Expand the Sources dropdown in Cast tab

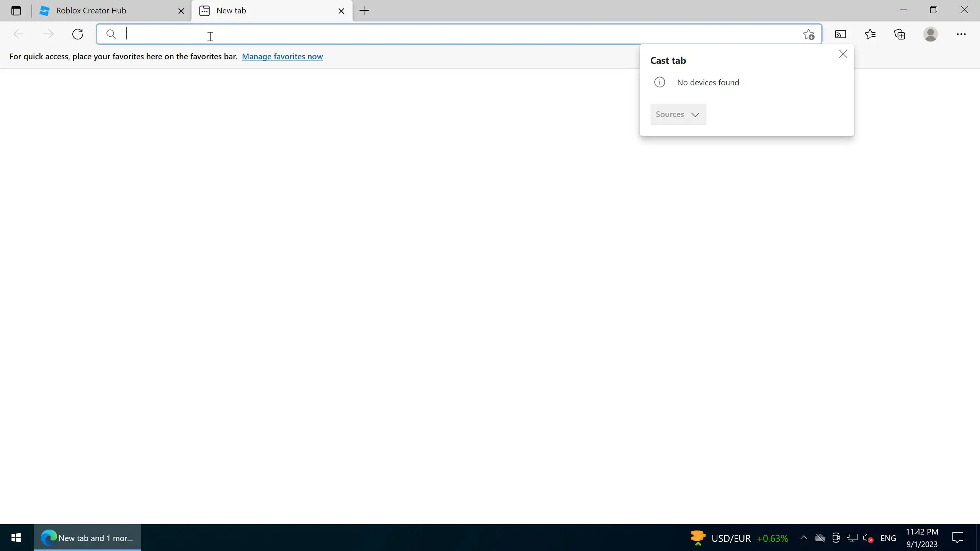678,114
